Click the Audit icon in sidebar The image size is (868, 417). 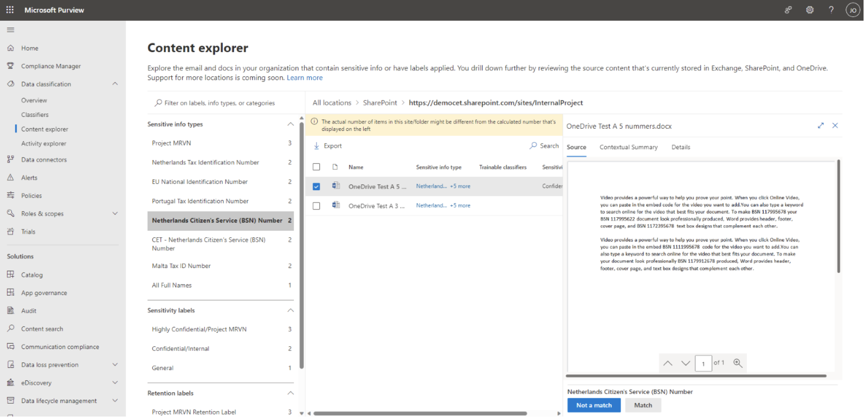click(x=10, y=311)
